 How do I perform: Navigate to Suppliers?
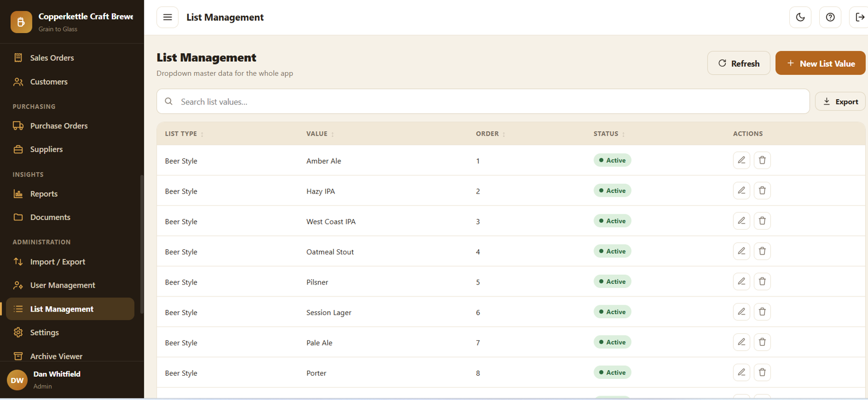coord(70,150)
